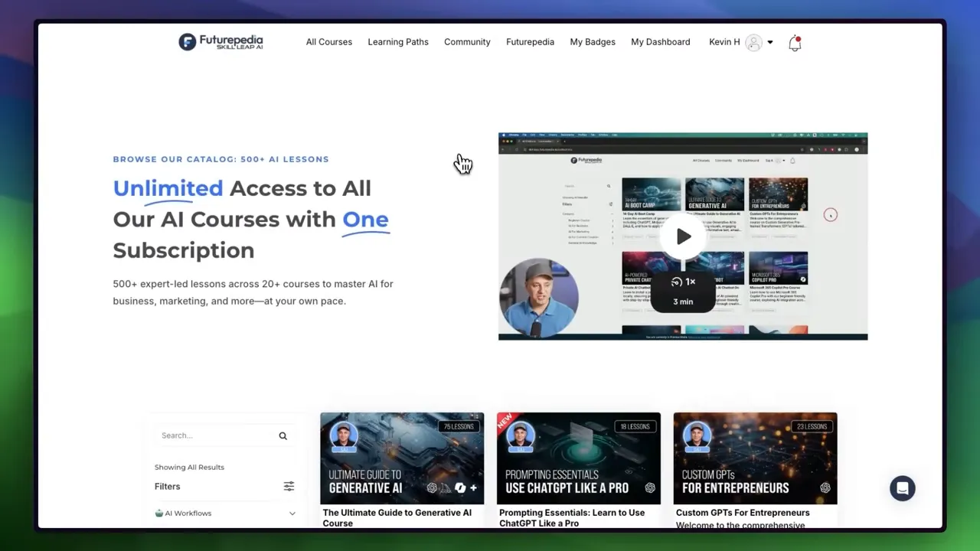Click the plus icon on the Generative AI thumbnail
Image resolution: width=980 pixels, height=551 pixels.
pyautogui.click(x=473, y=487)
